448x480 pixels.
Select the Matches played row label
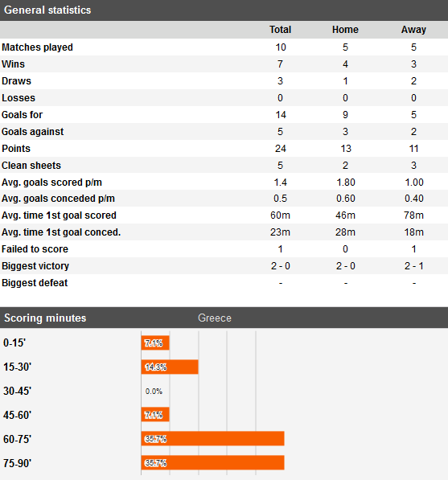(x=37, y=47)
